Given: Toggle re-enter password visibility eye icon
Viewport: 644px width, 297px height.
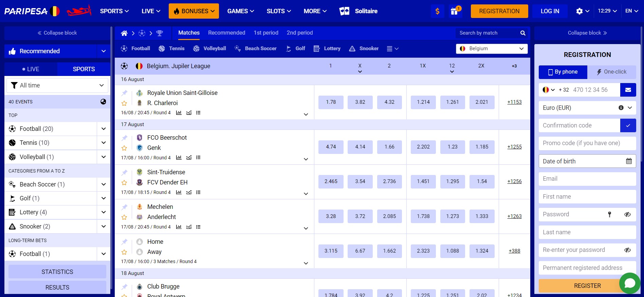Looking at the screenshot, I should (627, 250).
